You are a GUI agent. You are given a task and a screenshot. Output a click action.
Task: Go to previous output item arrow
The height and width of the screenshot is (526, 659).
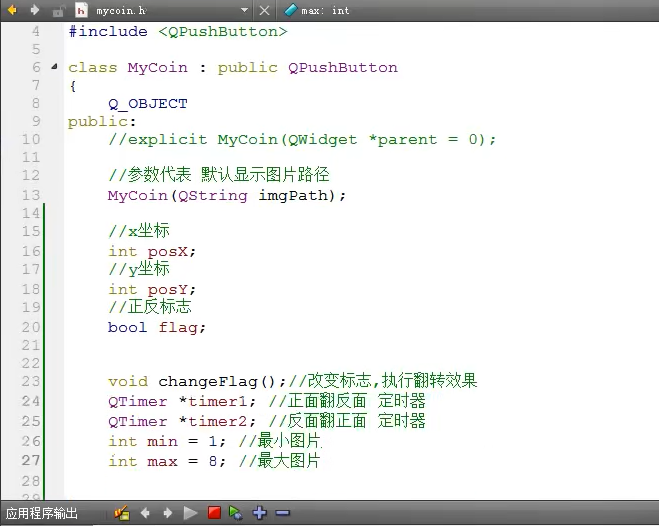click(x=145, y=513)
